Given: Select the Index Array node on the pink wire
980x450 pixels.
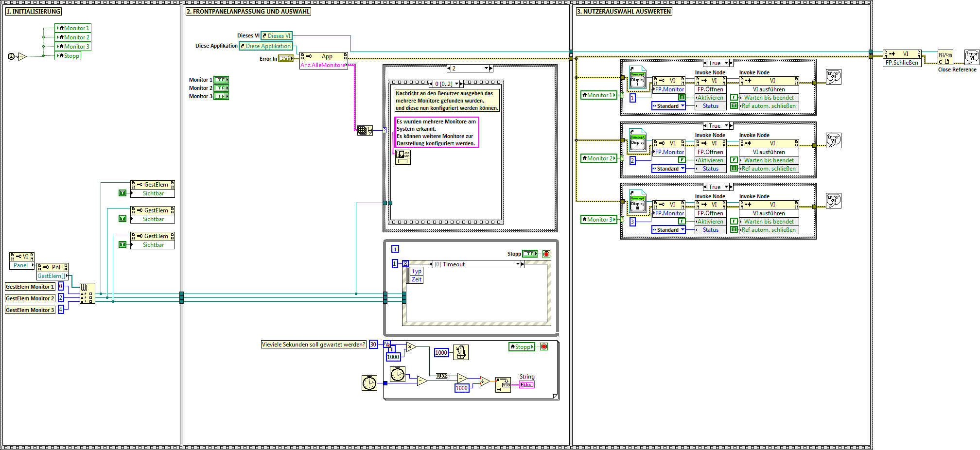Looking at the screenshot, I should 365,130.
